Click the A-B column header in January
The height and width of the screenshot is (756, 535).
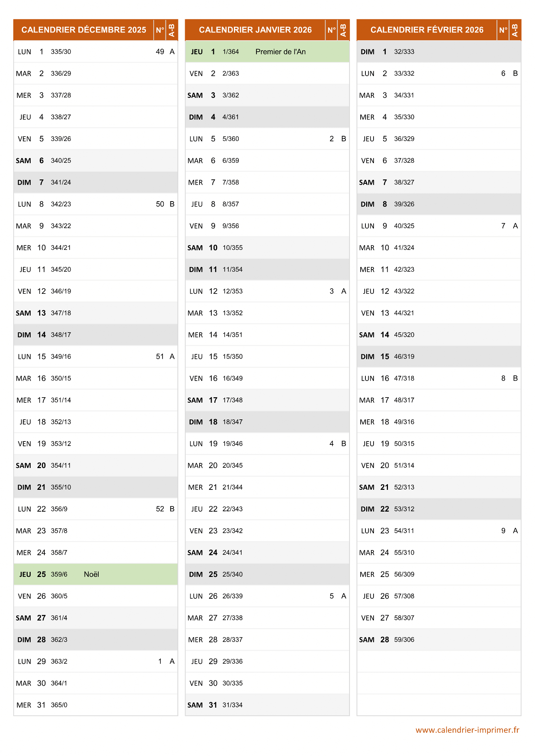click(x=343, y=30)
